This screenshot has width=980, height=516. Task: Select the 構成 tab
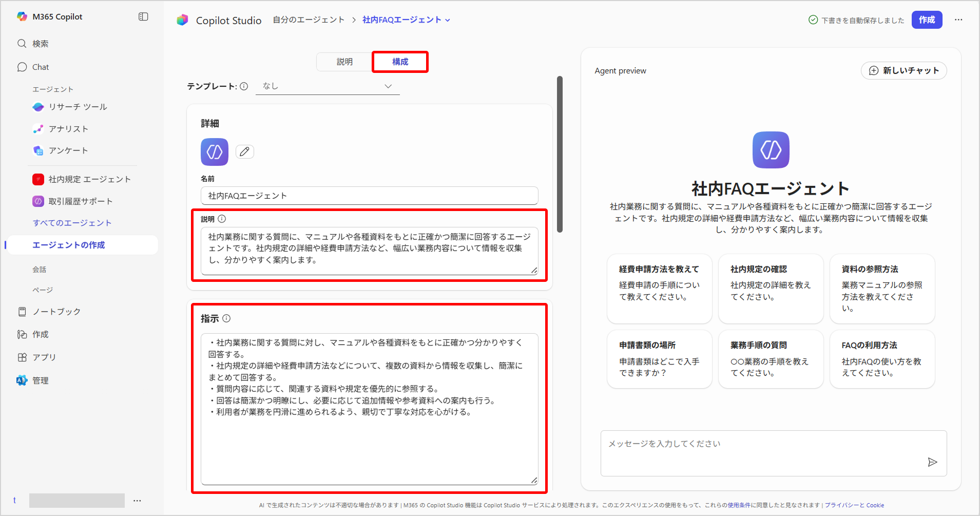coord(400,62)
